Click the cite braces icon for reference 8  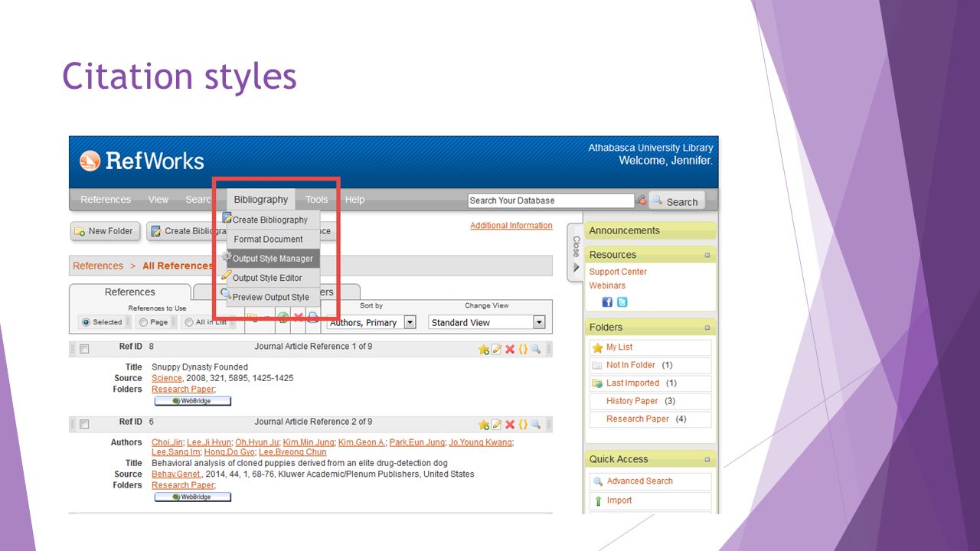point(523,350)
